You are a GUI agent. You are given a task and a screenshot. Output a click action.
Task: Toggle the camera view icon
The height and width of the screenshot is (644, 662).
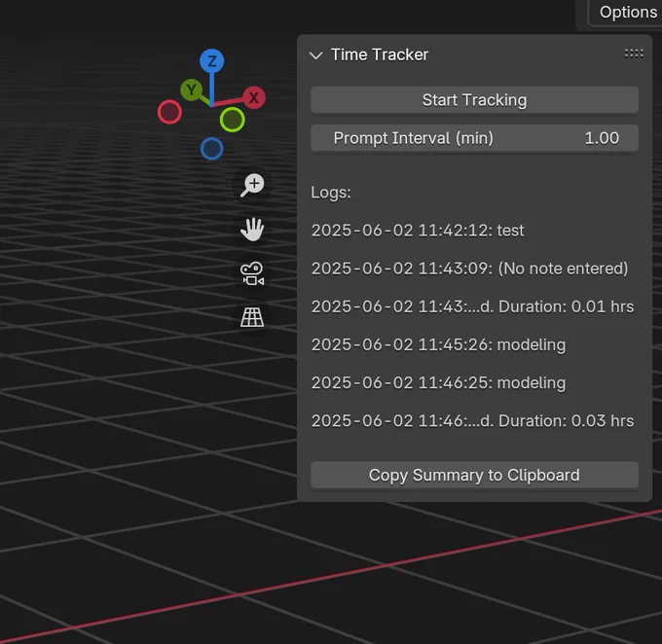pos(252,273)
